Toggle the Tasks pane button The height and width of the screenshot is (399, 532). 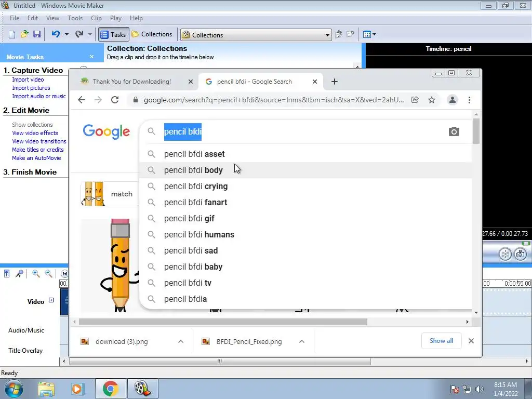(114, 35)
